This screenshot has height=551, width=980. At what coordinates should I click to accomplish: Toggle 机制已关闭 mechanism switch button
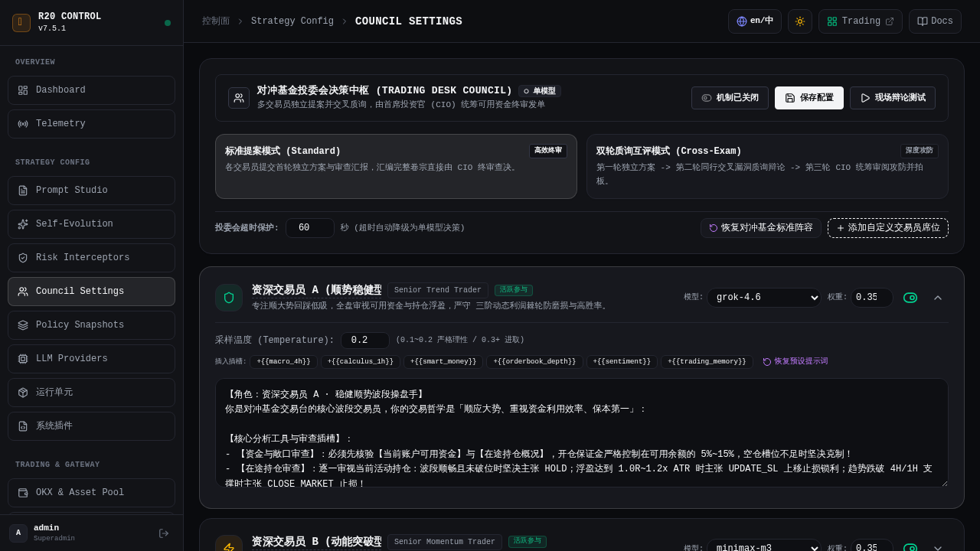click(x=730, y=98)
